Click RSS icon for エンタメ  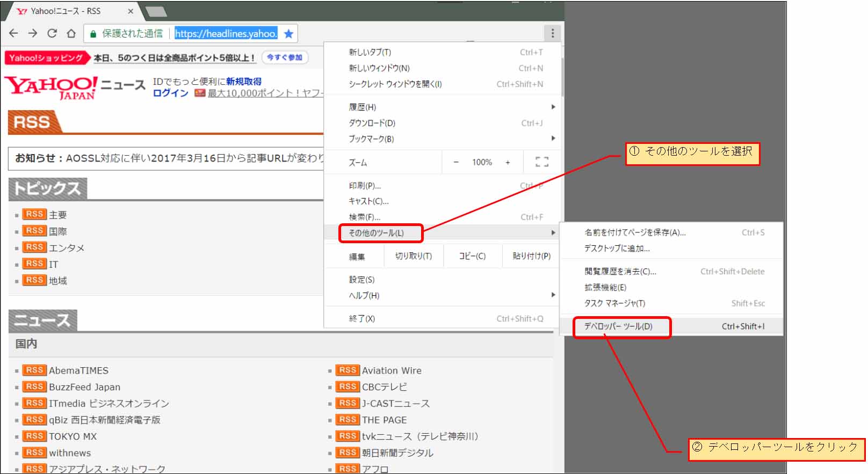[x=34, y=247]
